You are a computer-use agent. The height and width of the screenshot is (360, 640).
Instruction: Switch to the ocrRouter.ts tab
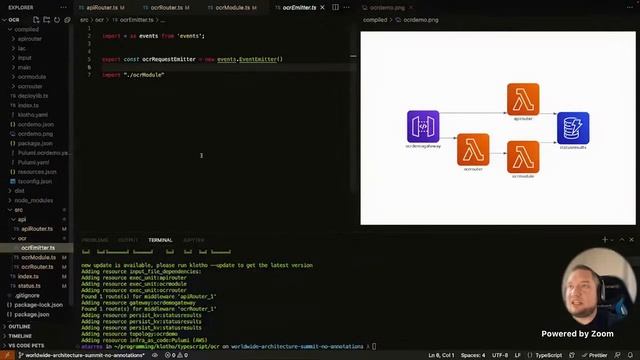click(166, 7)
